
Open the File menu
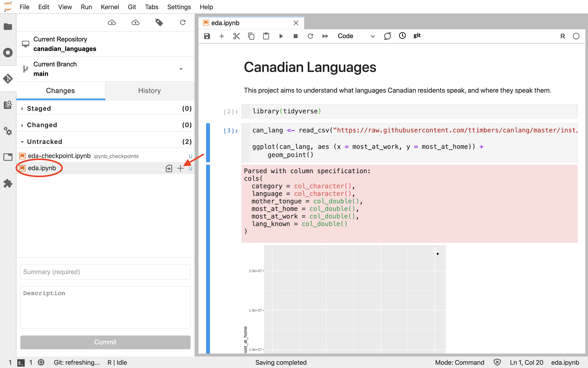25,7
